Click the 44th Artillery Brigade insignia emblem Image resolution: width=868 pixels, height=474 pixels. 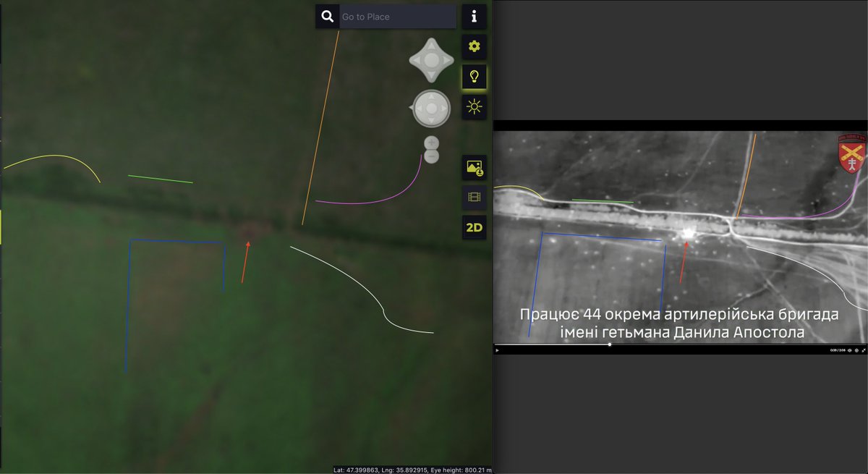(x=852, y=150)
